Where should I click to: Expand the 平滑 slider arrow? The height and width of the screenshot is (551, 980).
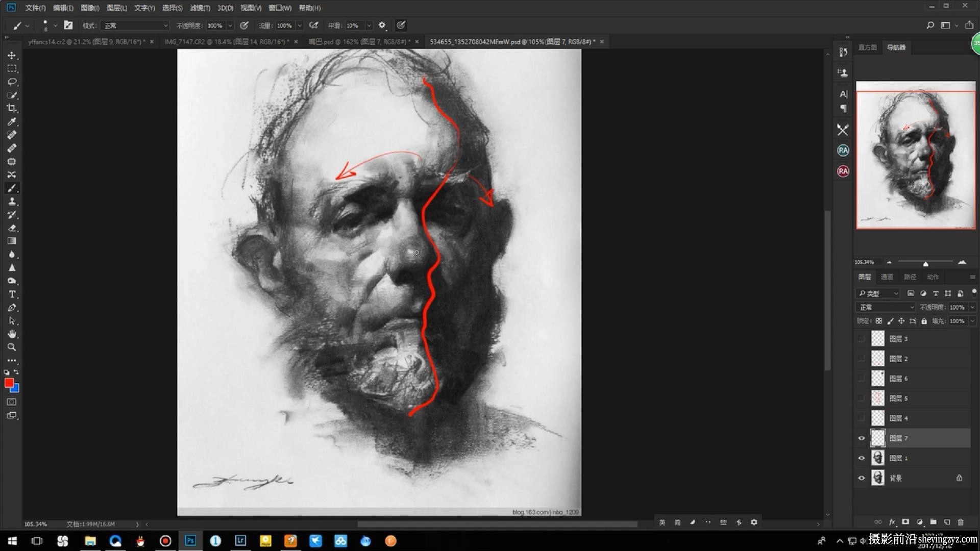tap(369, 26)
